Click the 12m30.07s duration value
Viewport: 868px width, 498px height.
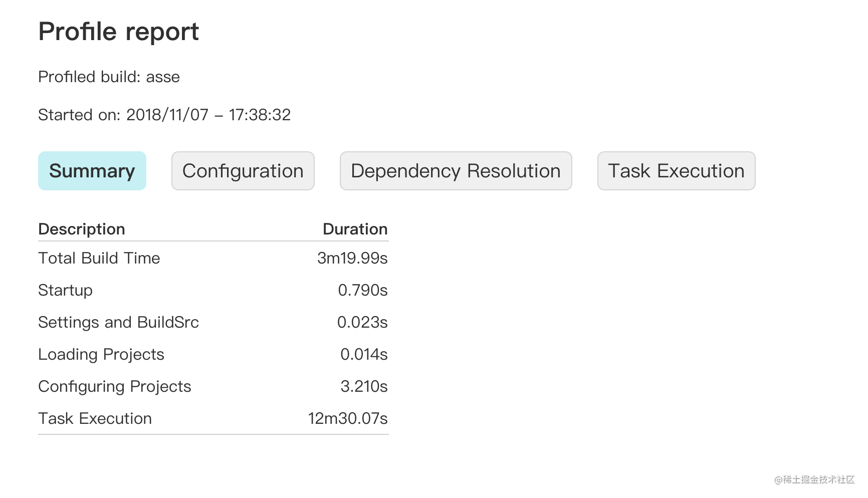[x=348, y=418]
